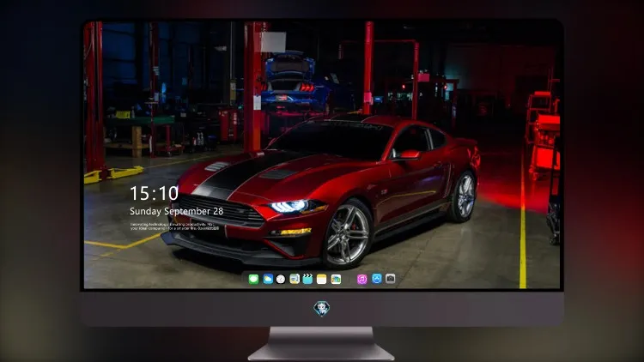Click the mascot logo on monitor chin

pyautogui.click(x=322, y=308)
